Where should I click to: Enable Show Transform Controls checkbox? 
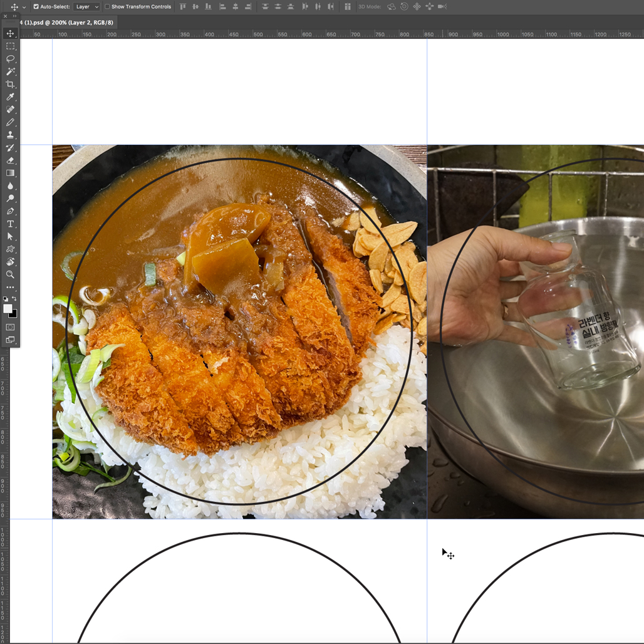(x=107, y=6)
